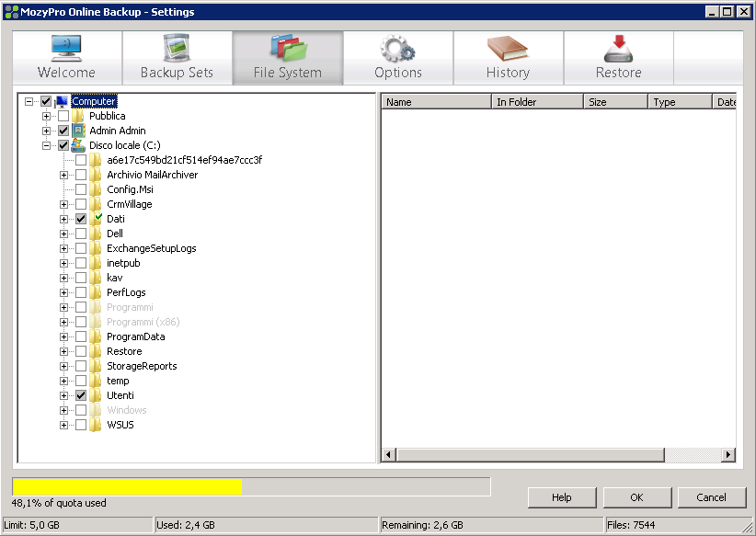Collapse the Computer tree node
The height and width of the screenshot is (536, 756).
pos(29,101)
